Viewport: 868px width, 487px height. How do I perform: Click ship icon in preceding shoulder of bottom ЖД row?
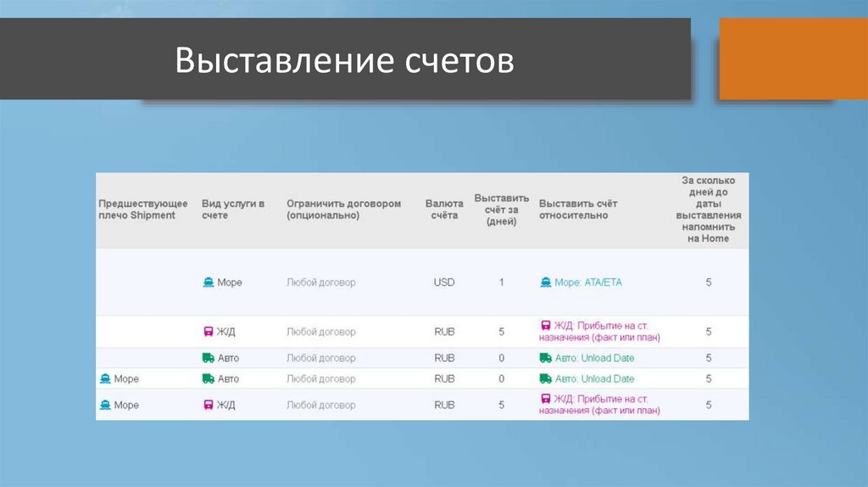pyautogui.click(x=105, y=405)
